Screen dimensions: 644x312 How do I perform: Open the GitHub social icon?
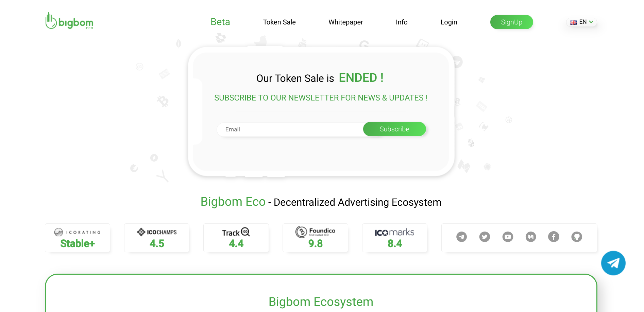577,237
